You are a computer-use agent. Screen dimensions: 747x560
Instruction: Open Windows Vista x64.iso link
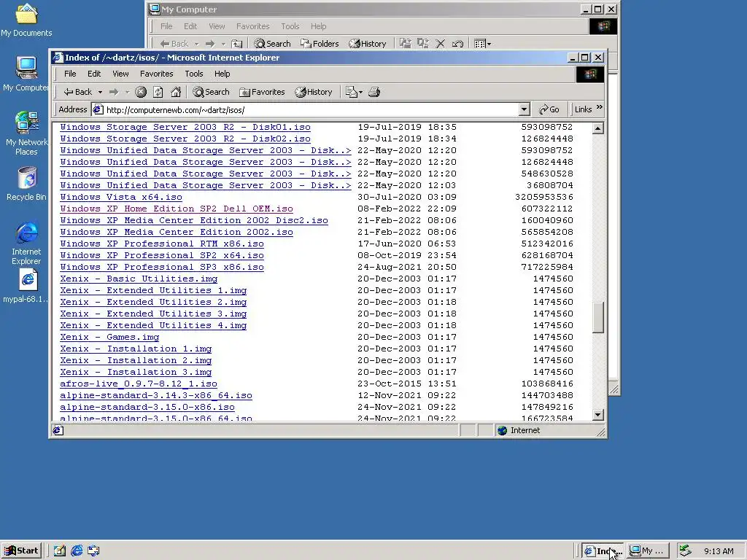121,197
